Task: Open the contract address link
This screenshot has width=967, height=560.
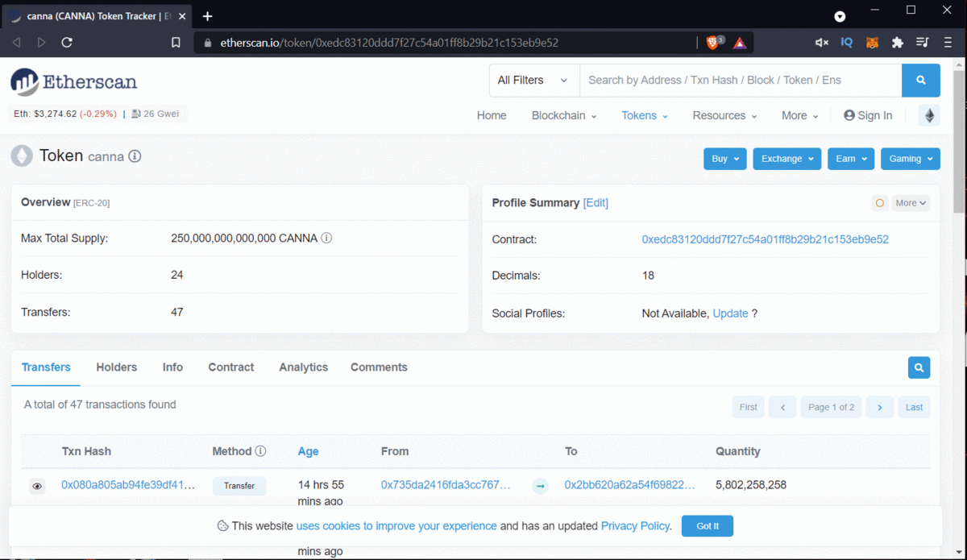Action: click(766, 239)
